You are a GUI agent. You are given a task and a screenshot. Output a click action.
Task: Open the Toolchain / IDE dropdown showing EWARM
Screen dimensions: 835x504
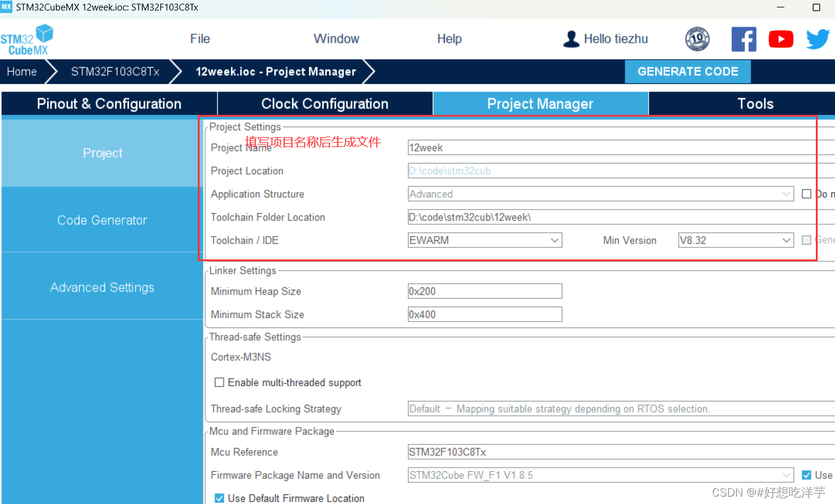coord(485,240)
